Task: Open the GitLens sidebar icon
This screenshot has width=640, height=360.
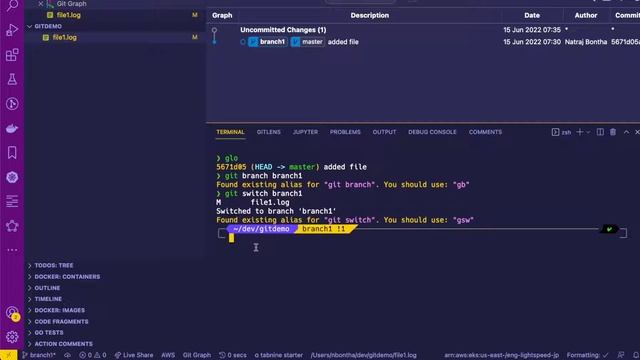Action: click(12, 104)
